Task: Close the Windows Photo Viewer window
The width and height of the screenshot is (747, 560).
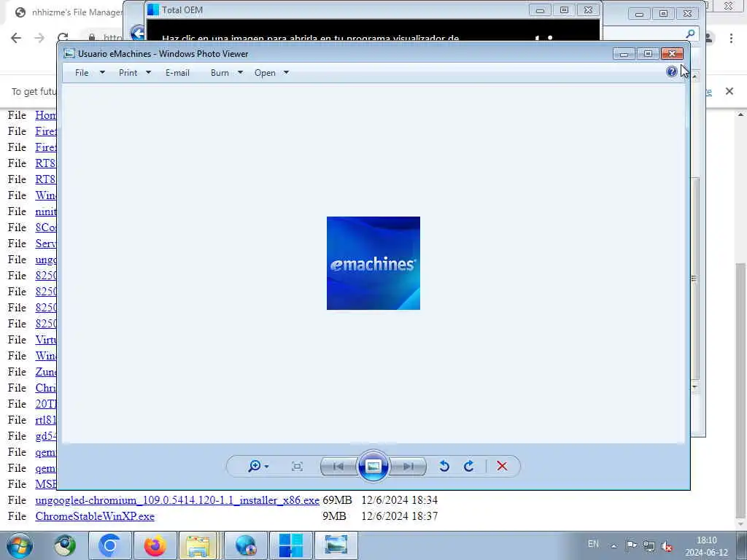Action: pos(672,54)
